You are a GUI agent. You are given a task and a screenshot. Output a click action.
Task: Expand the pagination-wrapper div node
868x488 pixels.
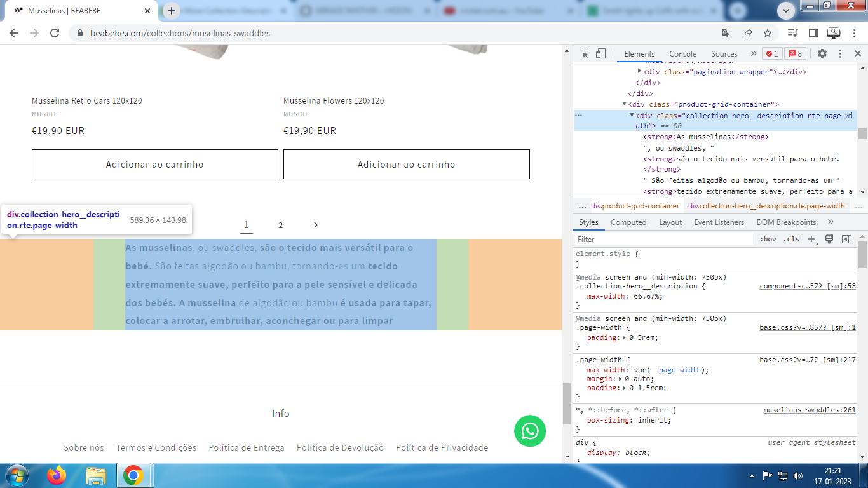(x=639, y=72)
